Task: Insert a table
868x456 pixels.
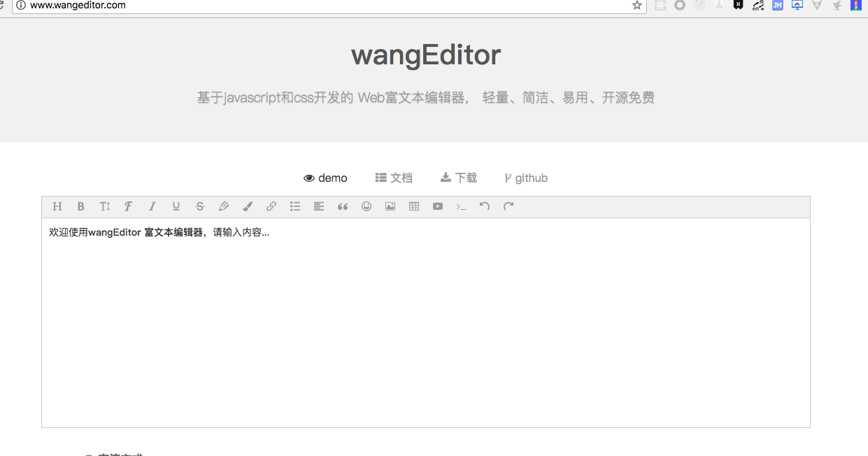Action: click(x=414, y=206)
